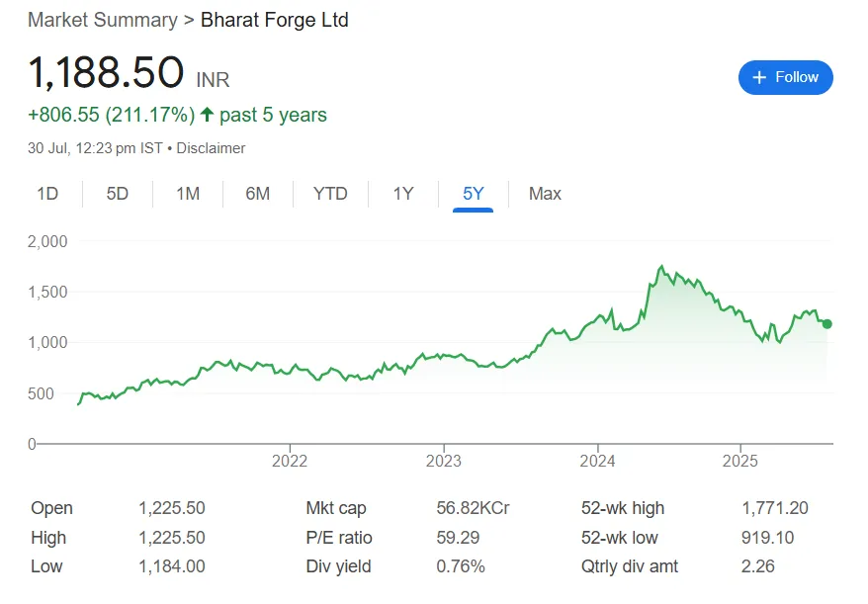Click the 59.29 P/E value
Viewport: 868px width, 604px height.
point(458,538)
